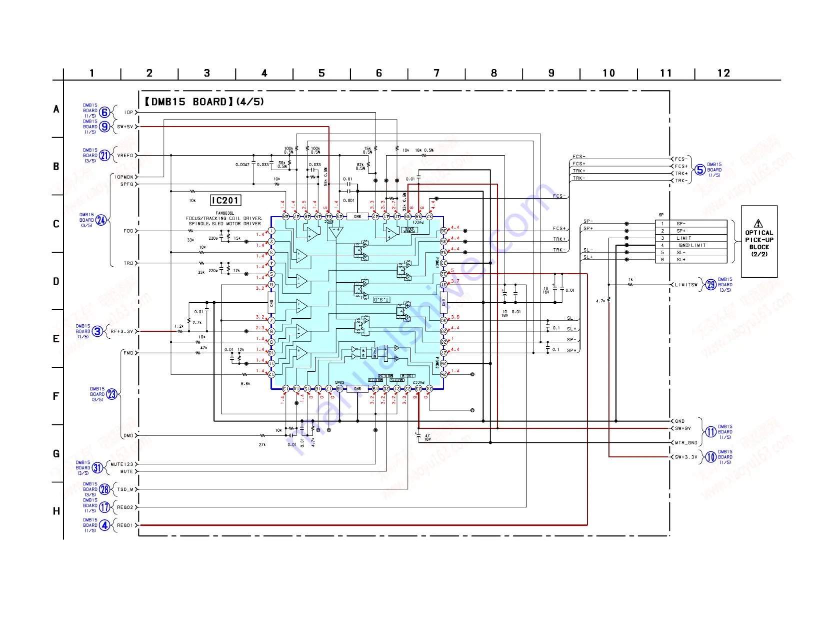Click the circled 9 board reference beside SW+5V
The image size is (840, 632).
(x=104, y=127)
